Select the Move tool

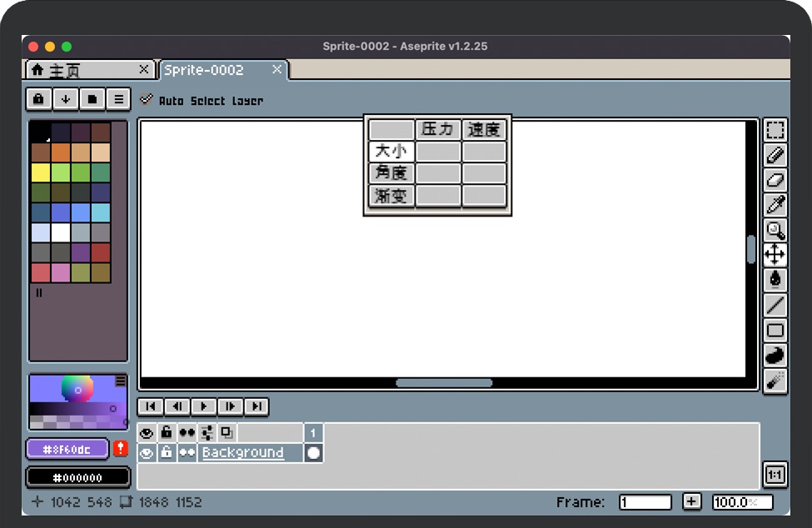coord(775,255)
